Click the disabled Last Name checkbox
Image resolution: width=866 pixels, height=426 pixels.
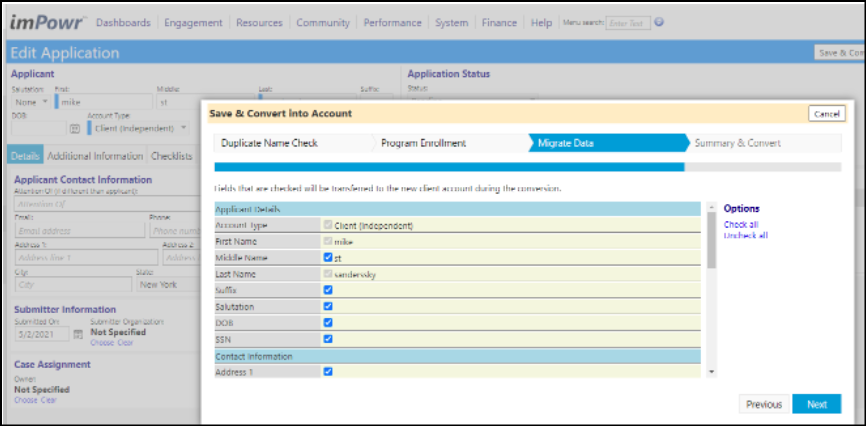pos(328,274)
